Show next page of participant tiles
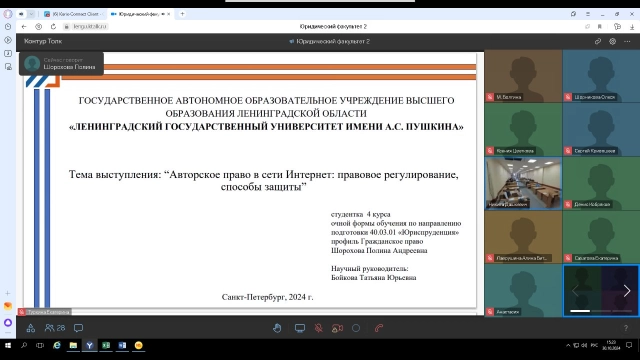The height and width of the screenshot is (360, 640). 627,291
